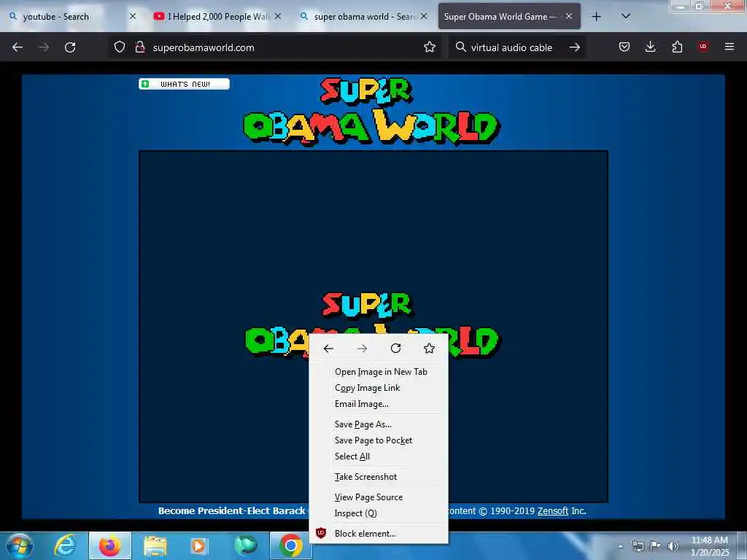The width and height of the screenshot is (747, 560).
Task: Open the Pocket toolbar button
Action: coord(624,47)
